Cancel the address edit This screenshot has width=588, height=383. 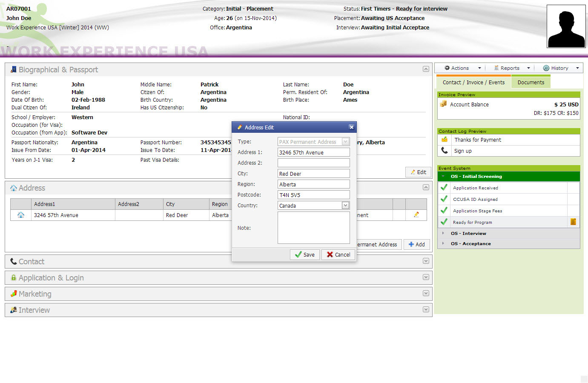tap(338, 254)
